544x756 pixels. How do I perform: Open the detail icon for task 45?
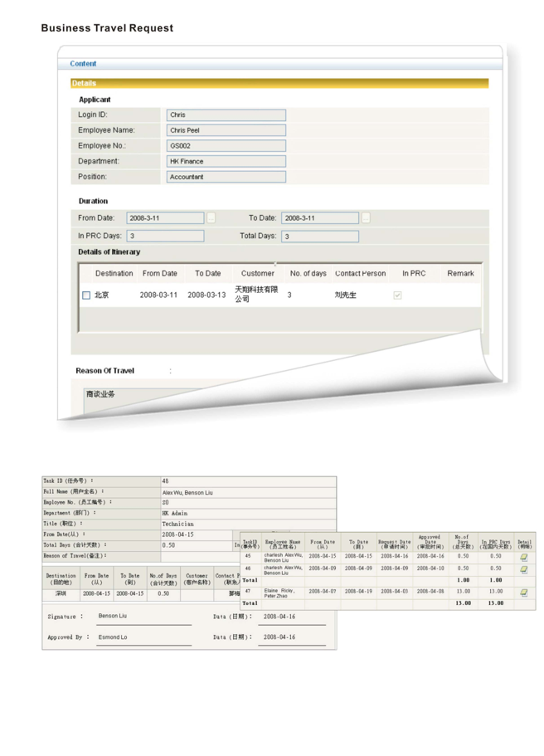(x=524, y=558)
